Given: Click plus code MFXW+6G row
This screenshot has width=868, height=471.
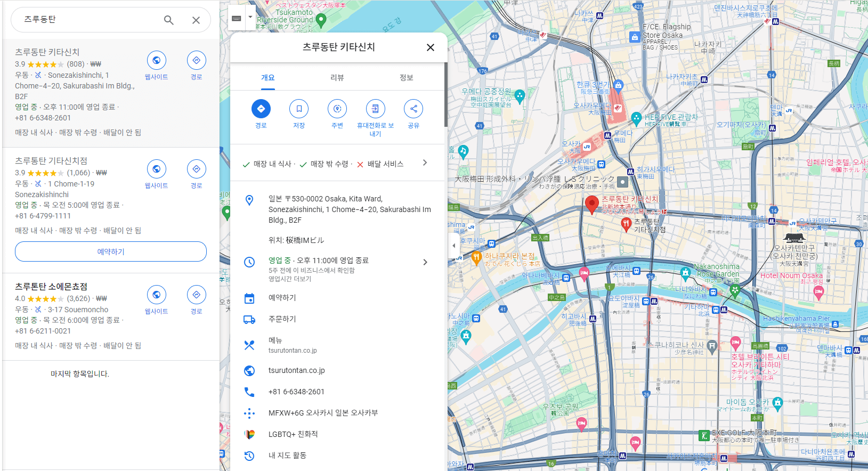Looking at the screenshot, I should pyautogui.click(x=337, y=413).
